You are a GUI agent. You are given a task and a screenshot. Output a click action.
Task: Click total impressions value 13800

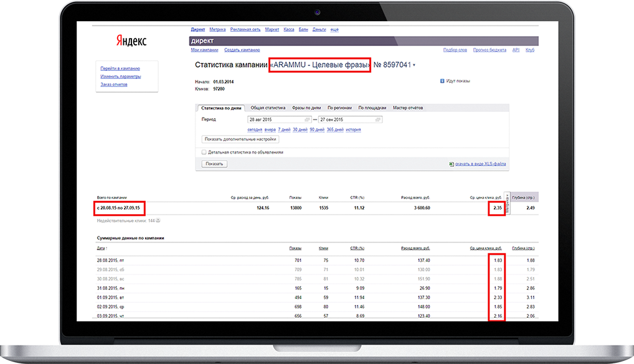296,208
